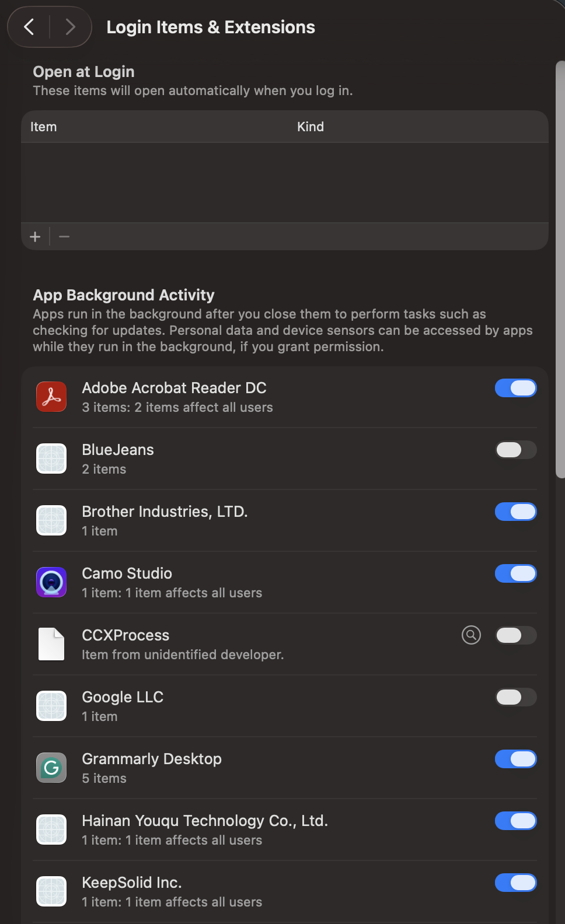This screenshot has height=924, width=565.
Task: Enable BlueJeans background activity
Action: [x=516, y=450]
